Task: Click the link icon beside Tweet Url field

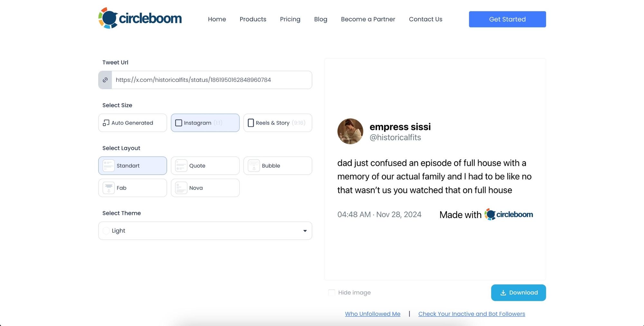Action: [105, 80]
